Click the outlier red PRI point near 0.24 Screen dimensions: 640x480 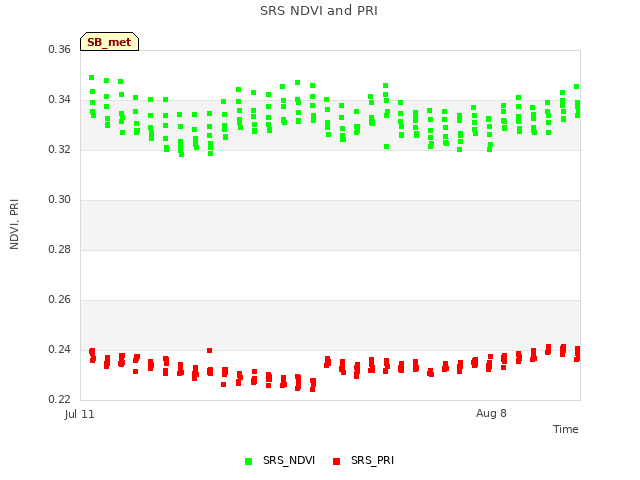(209, 351)
